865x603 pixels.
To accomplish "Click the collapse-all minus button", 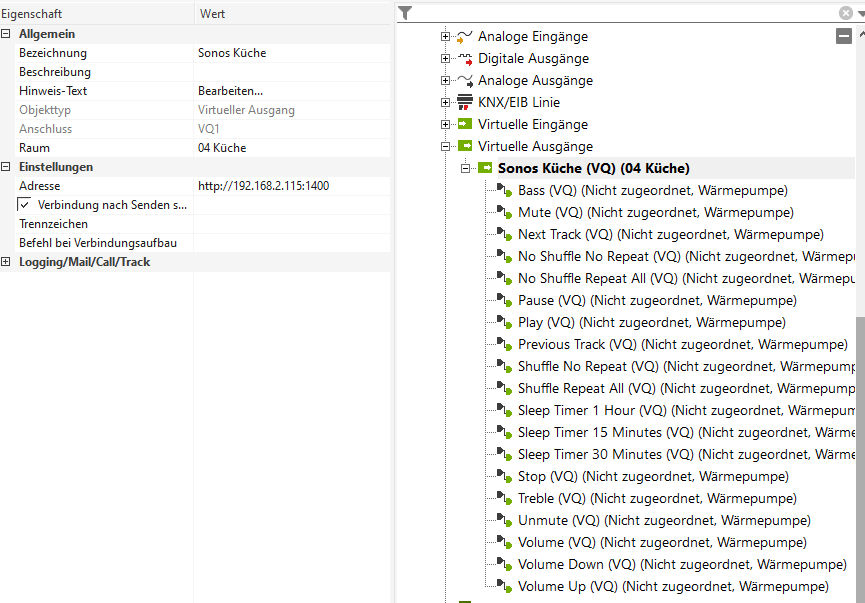I will (x=843, y=36).
